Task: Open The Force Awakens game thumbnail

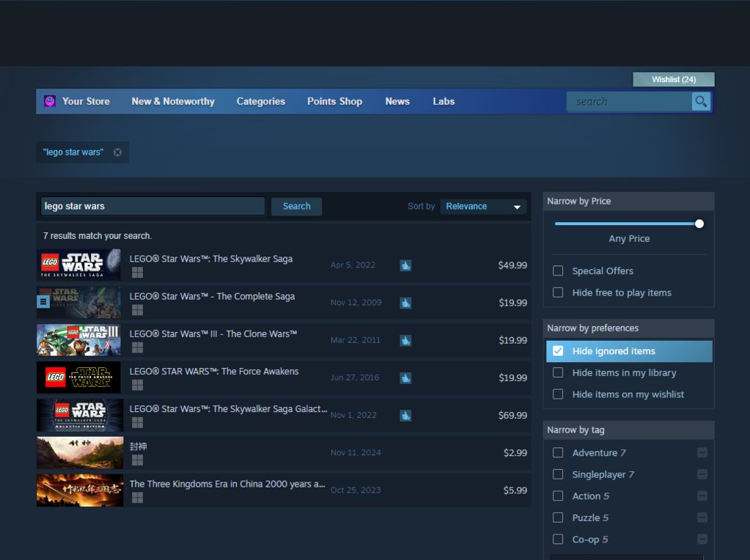Action: [79, 377]
